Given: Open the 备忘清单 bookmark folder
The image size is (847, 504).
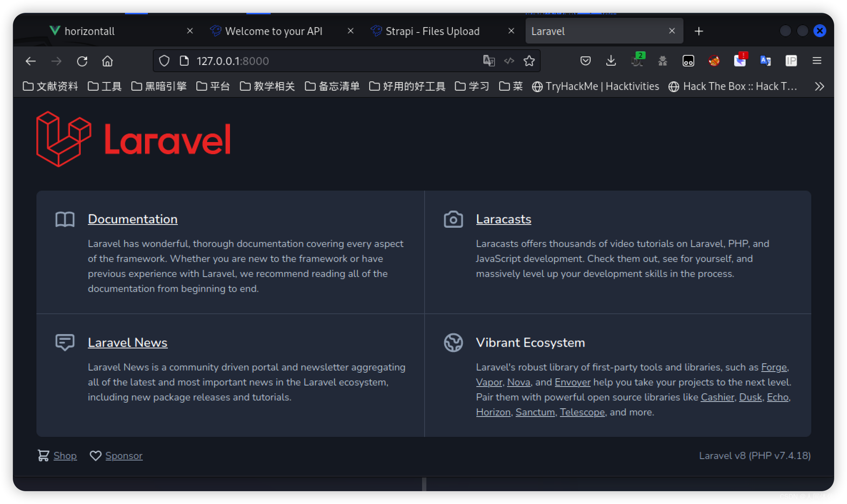Looking at the screenshot, I should (x=332, y=86).
